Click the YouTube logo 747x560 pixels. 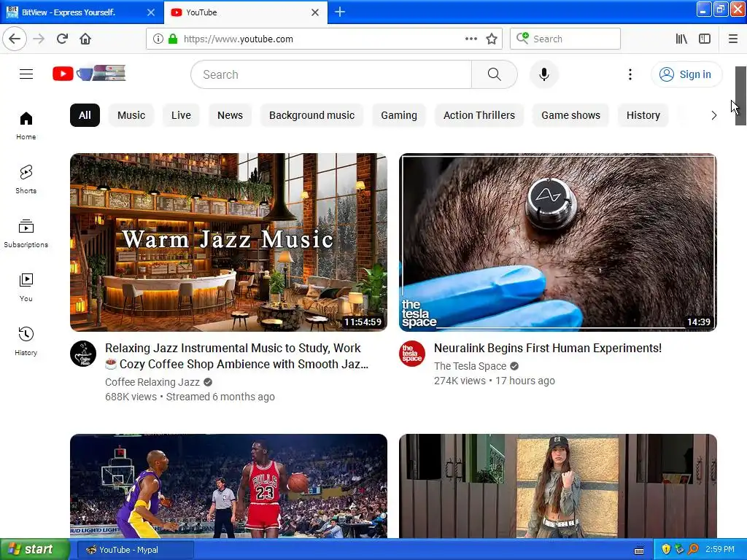[89, 74]
